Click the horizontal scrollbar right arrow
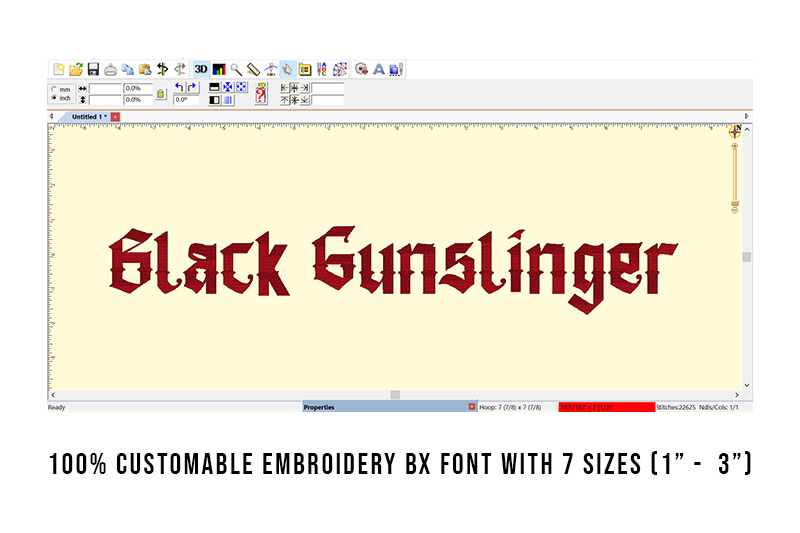This screenshot has height=533, width=800. (x=736, y=395)
